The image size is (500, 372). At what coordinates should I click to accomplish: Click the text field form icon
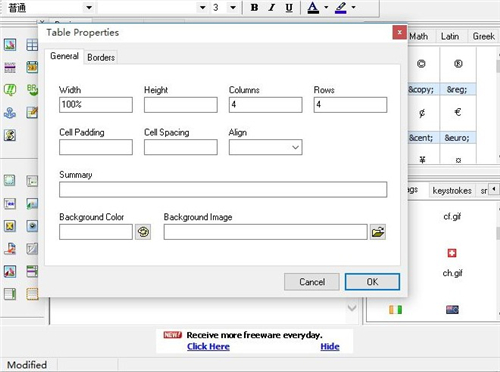(x=32, y=181)
